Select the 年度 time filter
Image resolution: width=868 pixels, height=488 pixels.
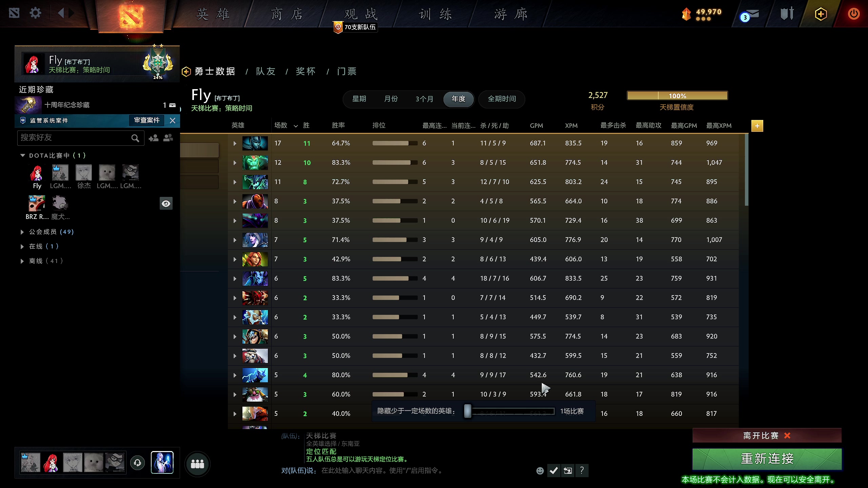point(458,99)
